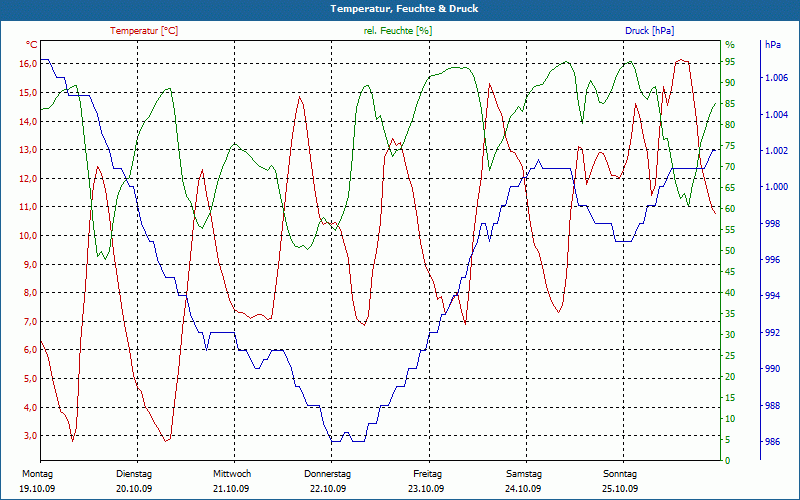Click the '1.000' pressure axis value
This screenshot has height=500, width=800.
point(777,187)
